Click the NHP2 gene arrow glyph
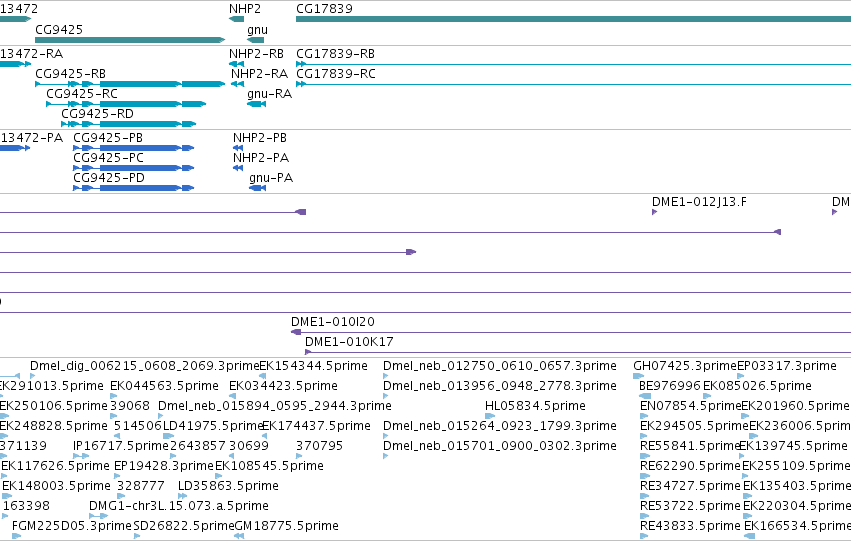The width and height of the screenshot is (851, 541). point(237,19)
